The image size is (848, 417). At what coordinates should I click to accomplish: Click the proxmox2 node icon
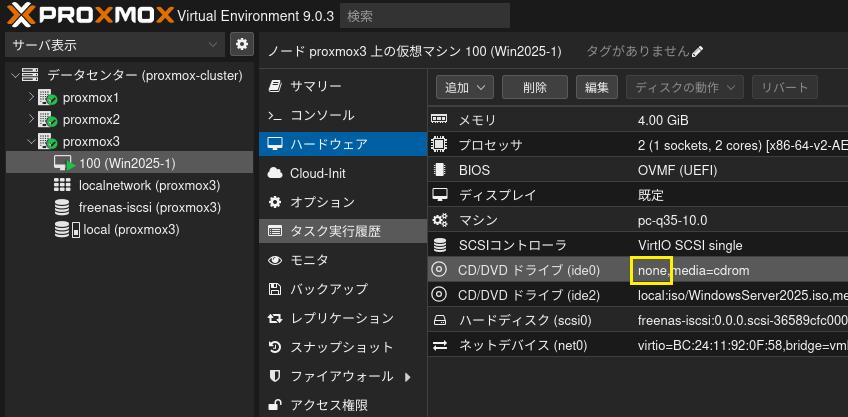48,120
